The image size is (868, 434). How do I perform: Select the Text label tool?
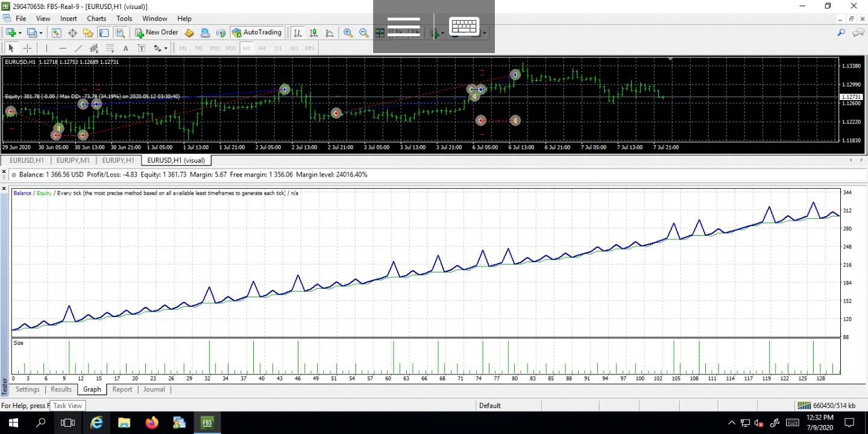tap(125, 48)
